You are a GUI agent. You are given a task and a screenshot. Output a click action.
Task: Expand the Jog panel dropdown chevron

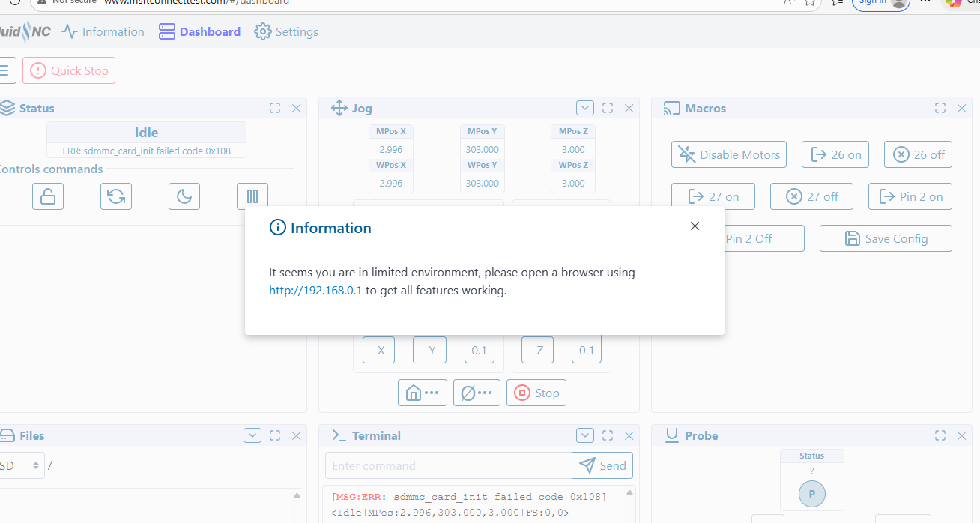(584, 108)
